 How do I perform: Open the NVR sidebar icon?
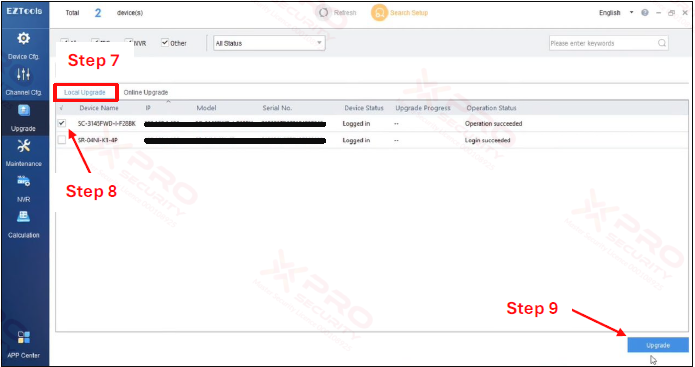(23, 181)
